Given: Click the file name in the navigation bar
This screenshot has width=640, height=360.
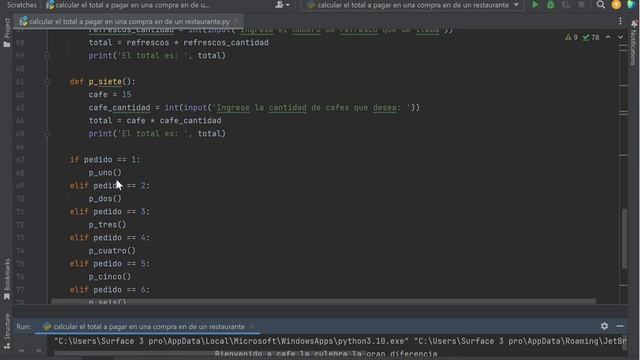Looking at the screenshot, I should pos(131,5).
